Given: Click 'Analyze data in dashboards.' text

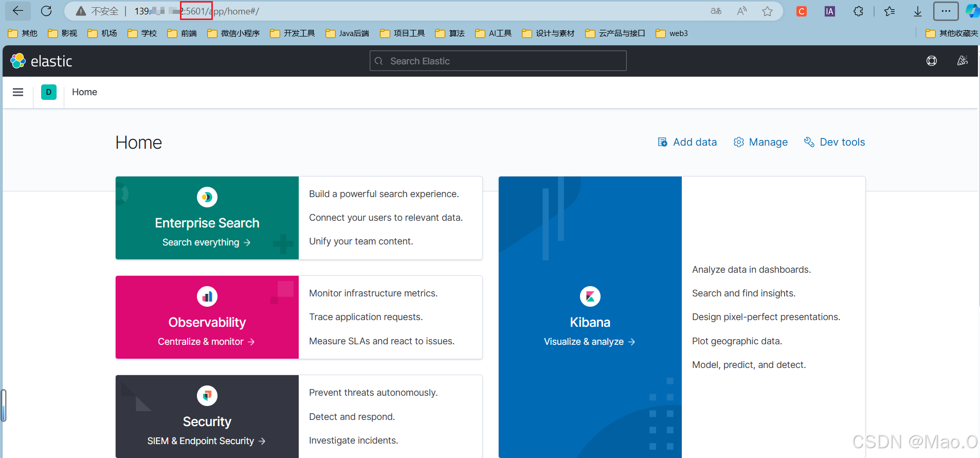Looking at the screenshot, I should pyautogui.click(x=751, y=270).
